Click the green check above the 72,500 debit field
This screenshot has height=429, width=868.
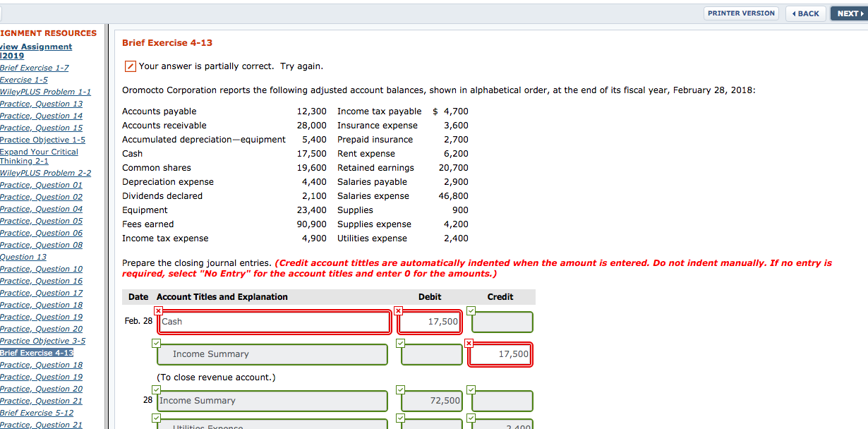coord(400,389)
